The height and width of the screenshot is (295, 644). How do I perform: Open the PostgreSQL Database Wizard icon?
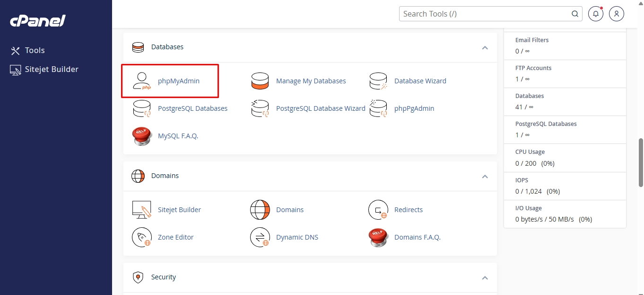tap(260, 108)
